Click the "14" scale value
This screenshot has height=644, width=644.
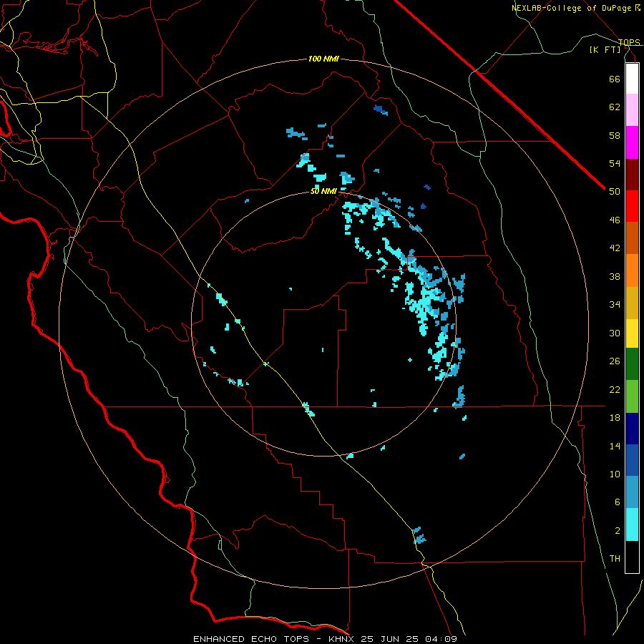tap(615, 446)
